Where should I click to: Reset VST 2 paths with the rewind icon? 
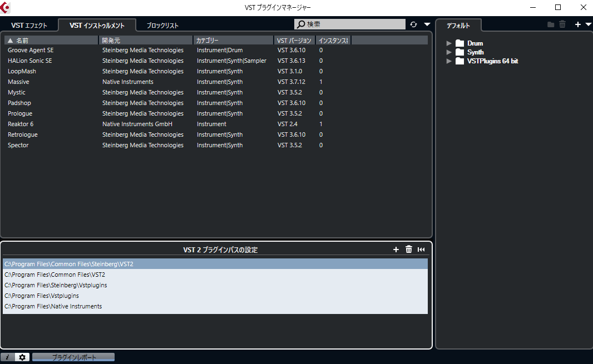pos(421,250)
